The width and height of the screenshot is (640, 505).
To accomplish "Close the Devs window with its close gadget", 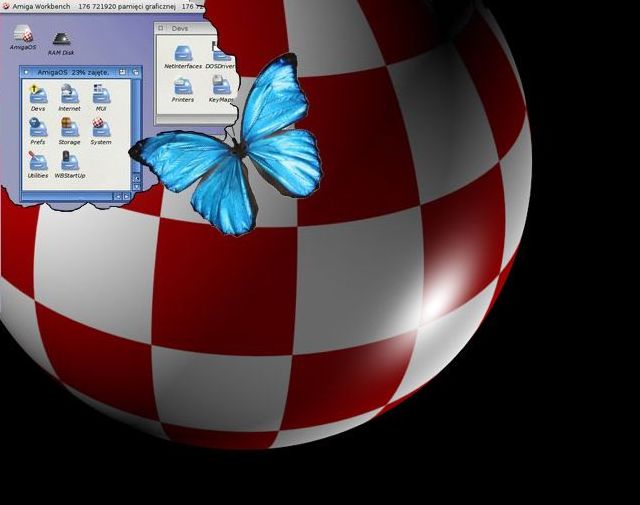I will point(161,28).
